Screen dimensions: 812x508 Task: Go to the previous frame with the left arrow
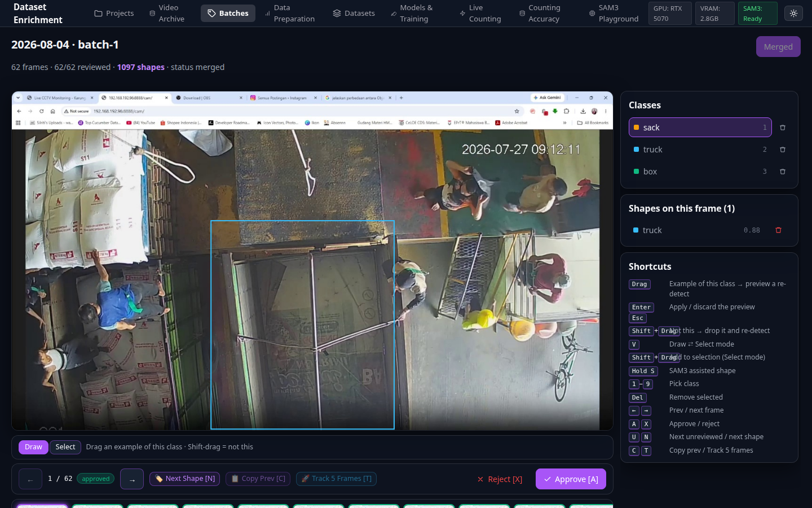tap(30, 479)
